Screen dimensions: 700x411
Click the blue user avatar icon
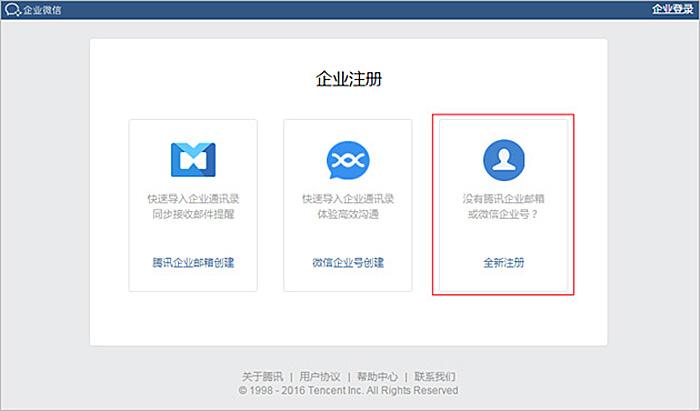pyautogui.click(x=504, y=160)
